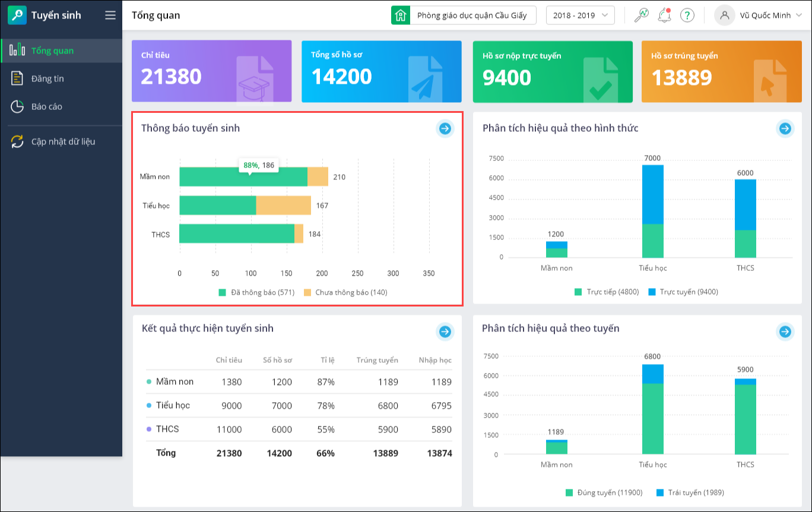This screenshot has width=812, height=512.
Task: Open the Tổng số hồ sơ 14200 card
Action: (x=382, y=71)
